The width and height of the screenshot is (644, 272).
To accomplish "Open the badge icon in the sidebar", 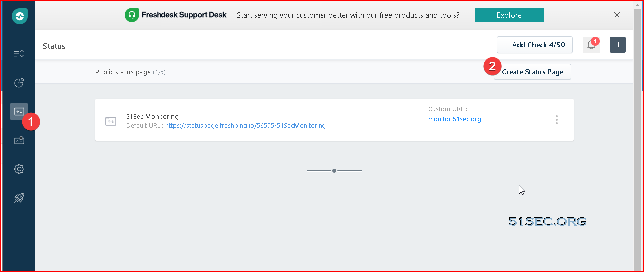I will click(19, 140).
